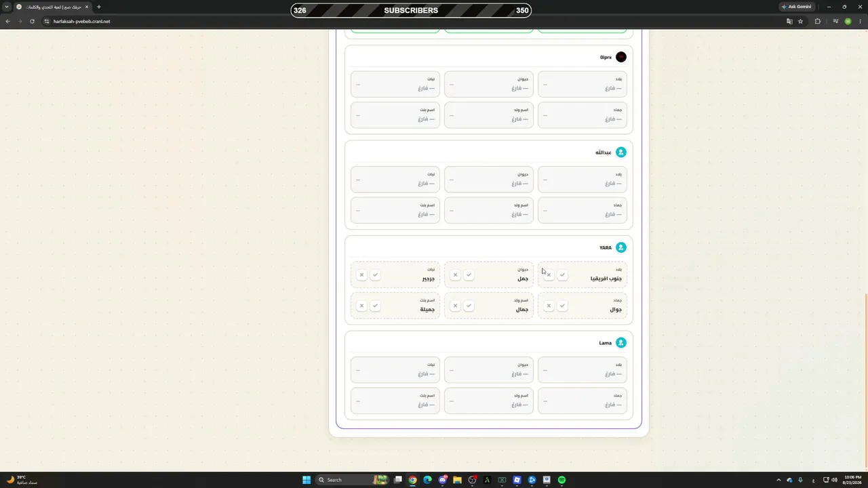Close the حرفك صح browser tab
The image size is (868, 488).
pos(87,7)
